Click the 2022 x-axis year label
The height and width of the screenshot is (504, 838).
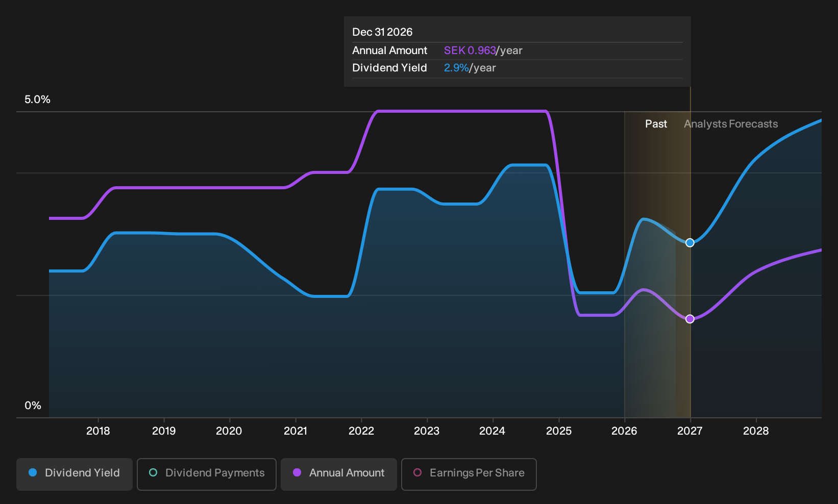click(x=361, y=431)
